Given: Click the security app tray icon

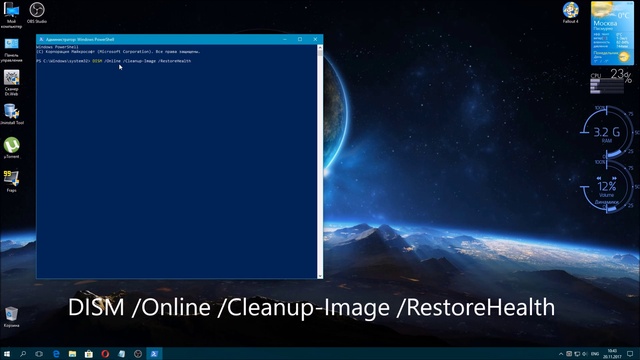Looking at the screenshot, I should point(569,354).
